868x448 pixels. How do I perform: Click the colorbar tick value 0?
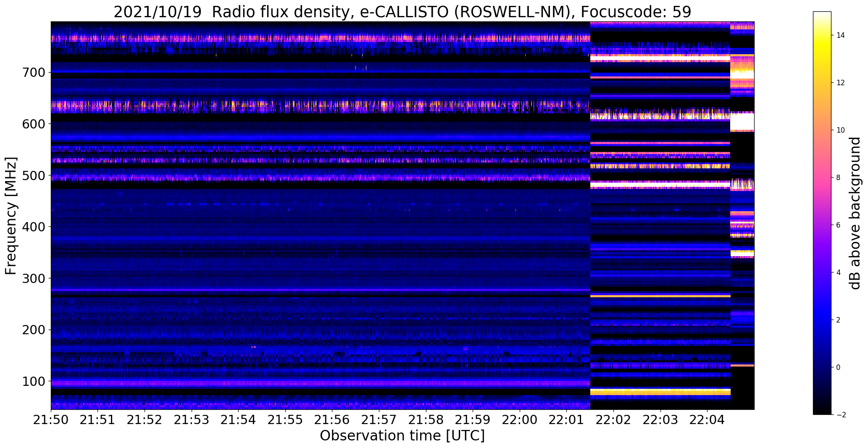coord(839,367)
